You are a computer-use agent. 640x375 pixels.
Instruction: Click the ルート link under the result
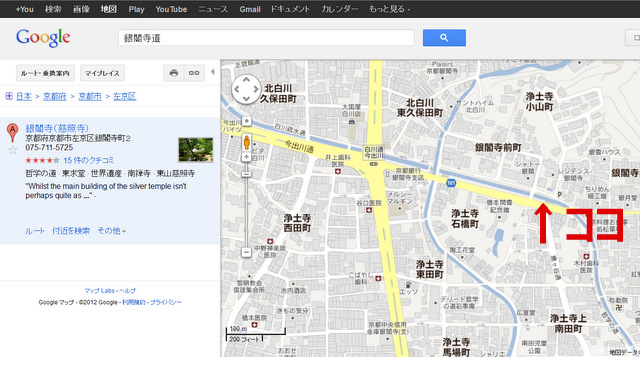tap(35, 231)
